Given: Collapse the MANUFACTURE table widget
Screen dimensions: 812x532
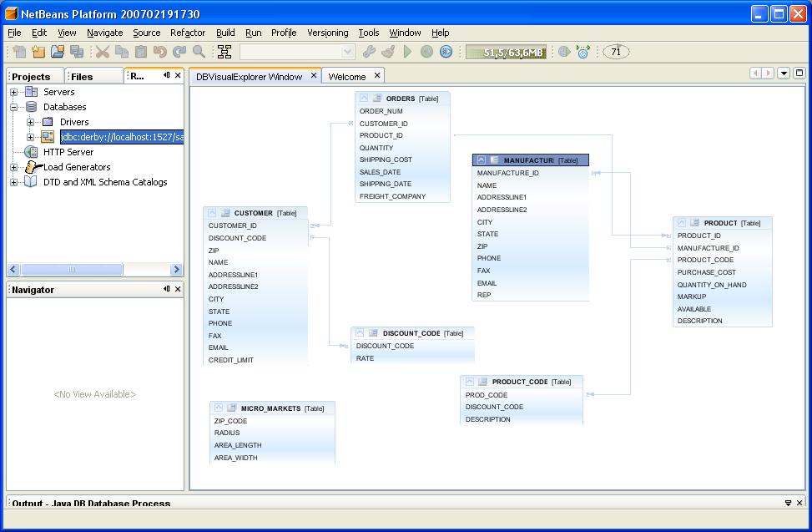Looking at the screenshot, I should (481, 160).
